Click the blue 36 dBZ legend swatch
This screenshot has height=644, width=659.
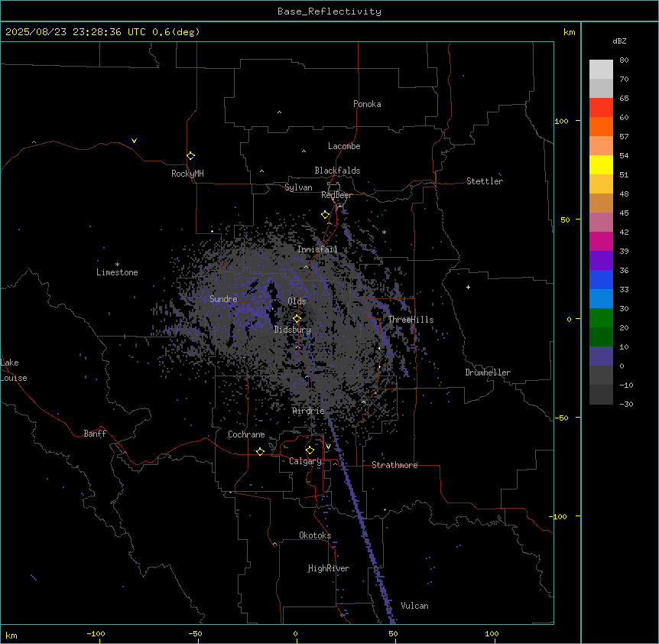[x=601, y=279]
